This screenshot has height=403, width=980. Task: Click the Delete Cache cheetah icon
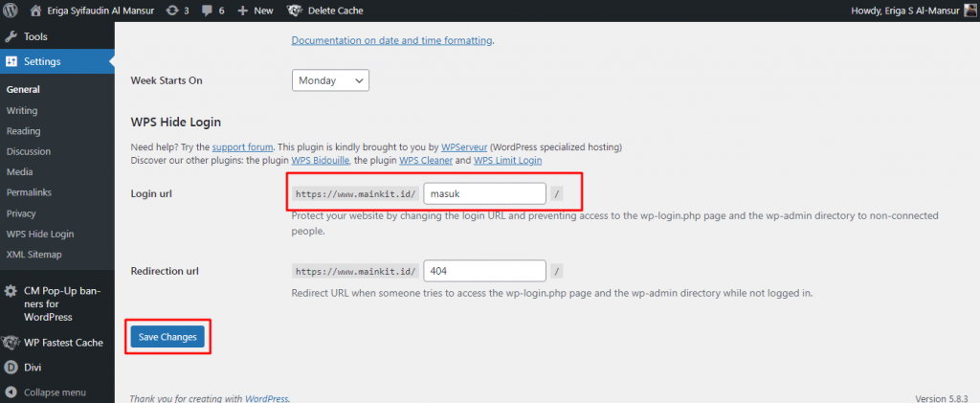[297, 11]
